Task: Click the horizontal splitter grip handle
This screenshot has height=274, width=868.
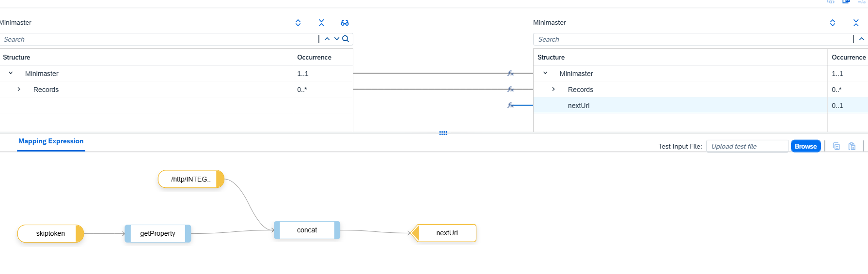Action: (x=443, y=133)
